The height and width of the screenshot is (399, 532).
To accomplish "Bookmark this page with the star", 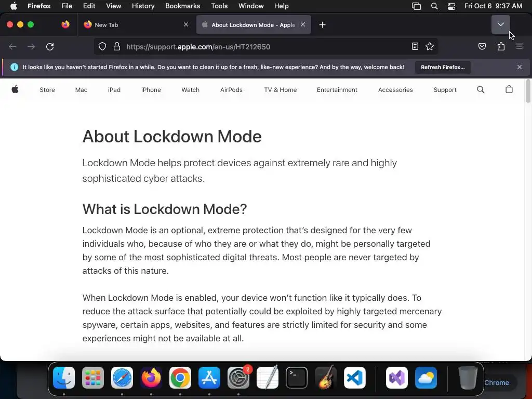I will click(430, 46).
